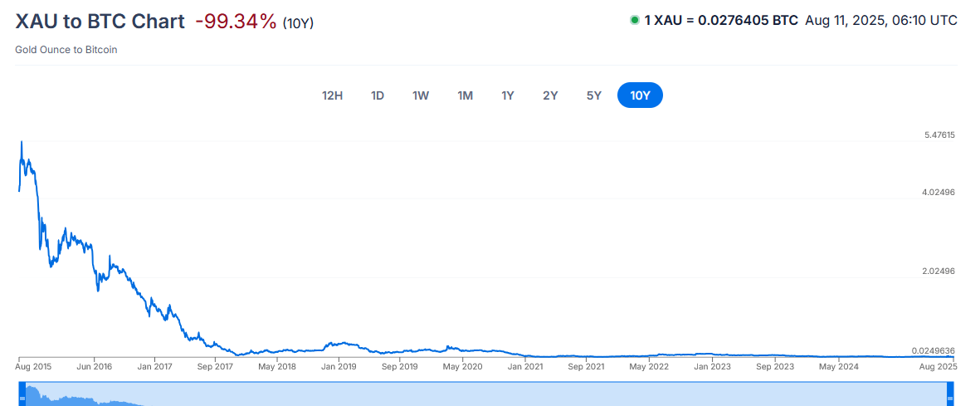
Task: Click the XAU to BTC Chart heading
Action: [100, 22]
